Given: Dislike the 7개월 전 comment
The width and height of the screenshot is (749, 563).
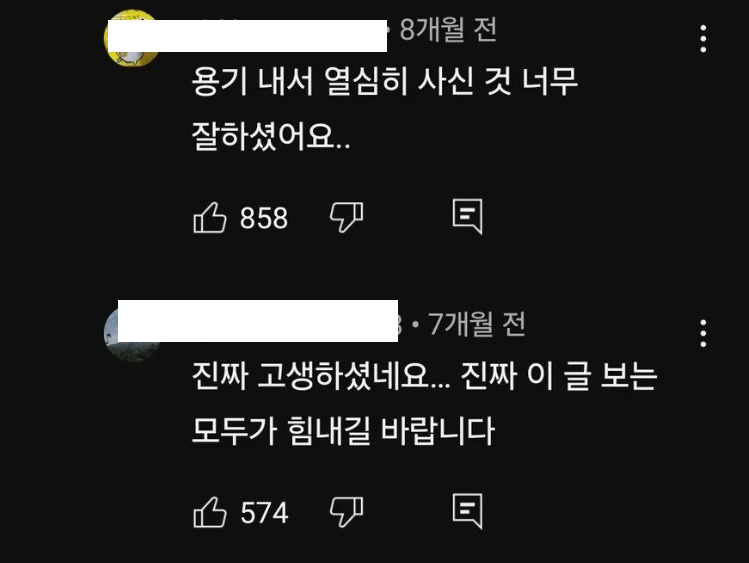Looking at the screenshot, I should (x=346, y=512).
